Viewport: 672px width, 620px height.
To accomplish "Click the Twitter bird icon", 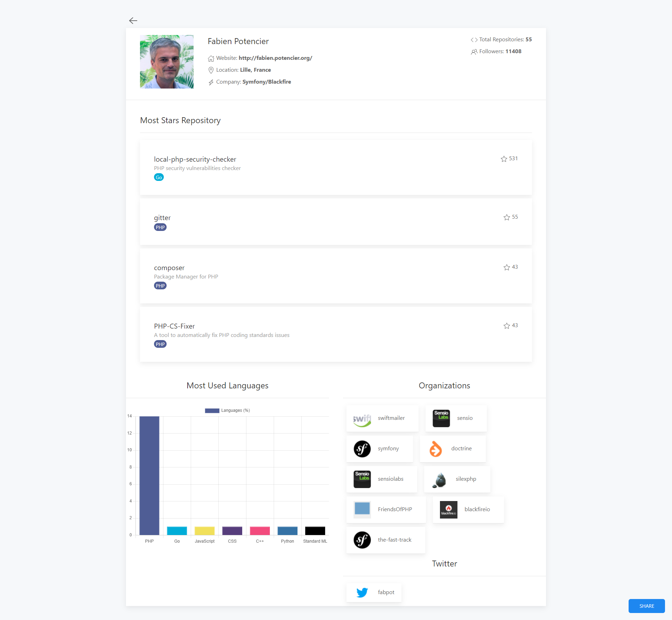I will 362,592.
